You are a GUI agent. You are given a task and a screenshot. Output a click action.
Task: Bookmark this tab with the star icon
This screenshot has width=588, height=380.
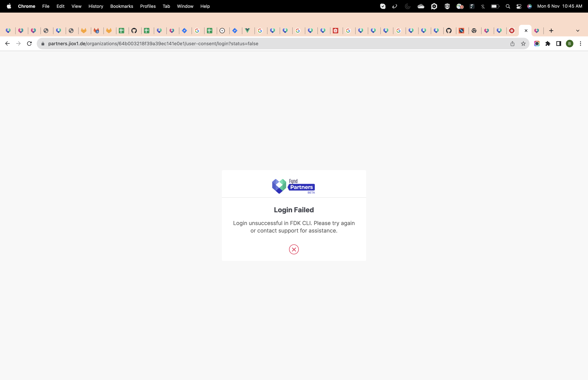pos(523,44)
